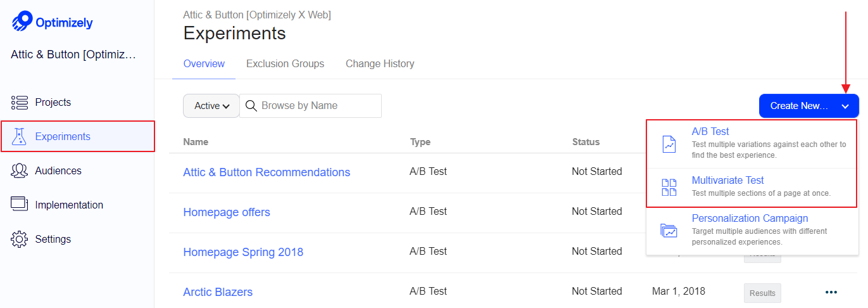868x308 pixels.
Task: Click the search magnifier icon
Action: (x=251, y=106)
